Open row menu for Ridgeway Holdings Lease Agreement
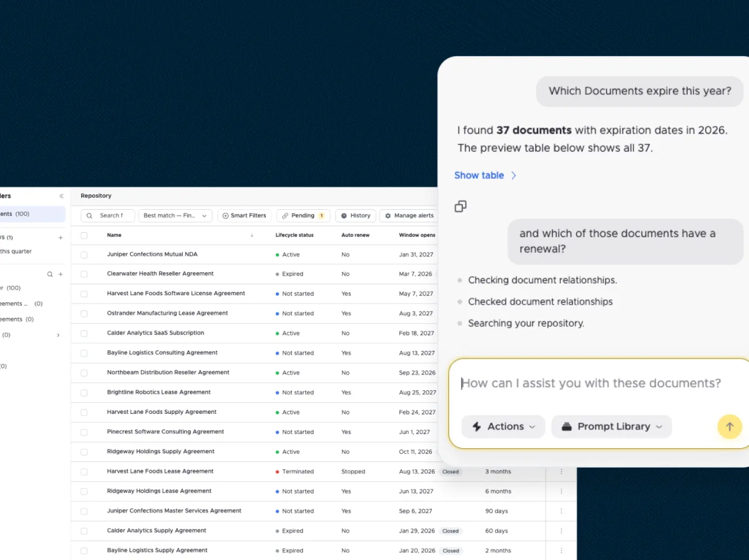The image size is (749, 560). click(561, 491)
